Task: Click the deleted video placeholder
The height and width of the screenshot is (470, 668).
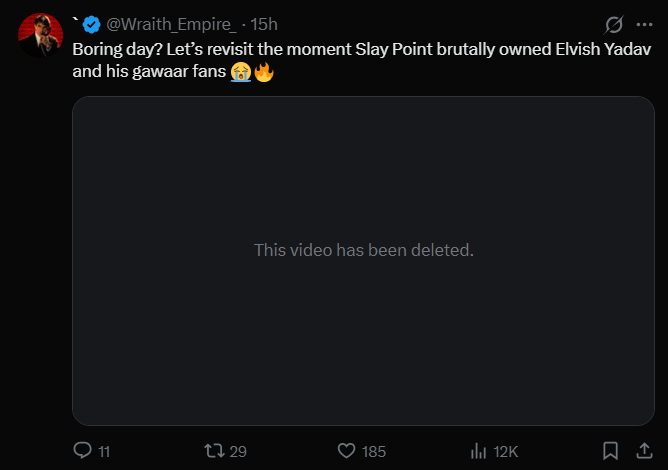Action: click(x=363, y=261)
